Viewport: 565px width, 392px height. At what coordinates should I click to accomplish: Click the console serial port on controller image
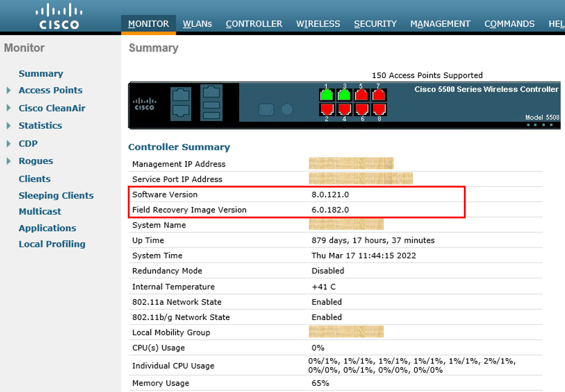click(x=266, y=109)
